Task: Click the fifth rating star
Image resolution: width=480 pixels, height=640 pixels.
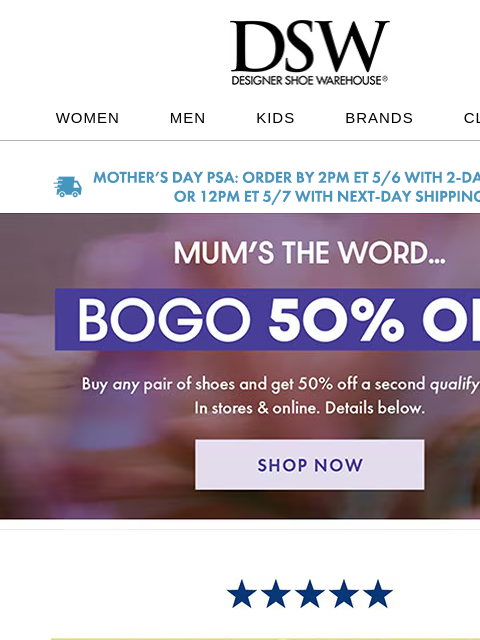Action: [378, 594]
